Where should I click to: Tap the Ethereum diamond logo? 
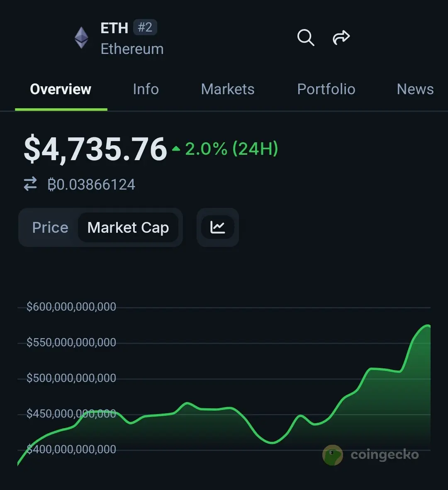click(81, 38)
